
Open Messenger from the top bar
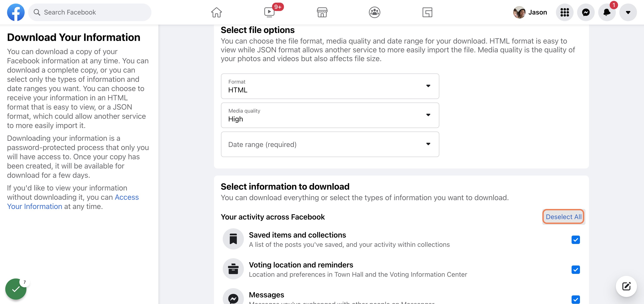click(586, 12)
